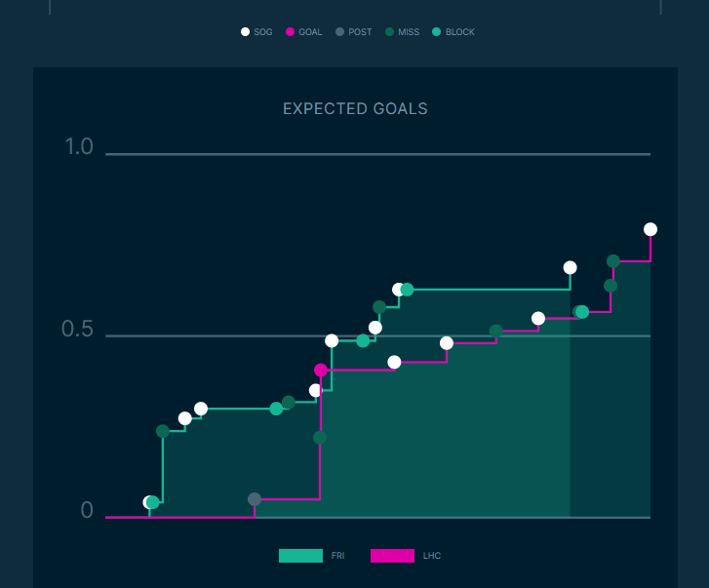The width and height of the screenshot is (709, 588).
Task: Toggle the FRI team series label
Action: tap(337, 556)
